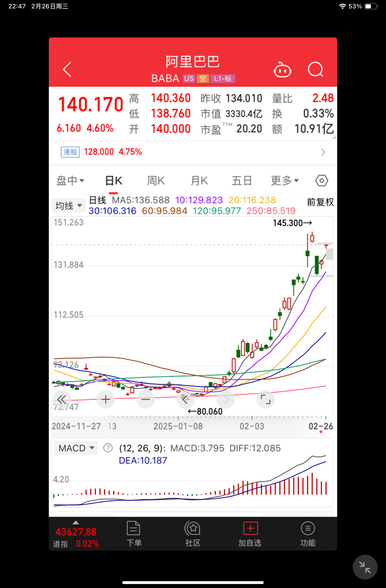The width and height of the screenshot is (386, 588).
Task: Expand index bar up triangle
Action: [x=75, y=522]
